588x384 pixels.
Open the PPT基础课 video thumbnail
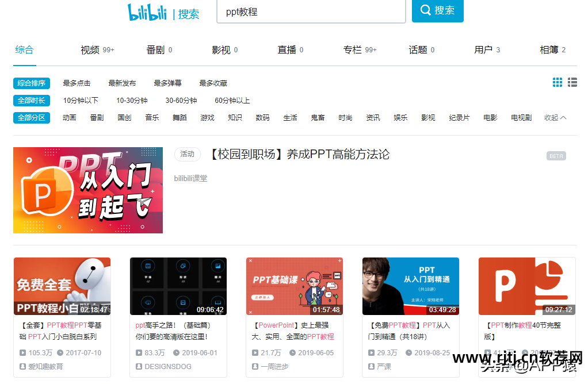click(x=295, y=286)
